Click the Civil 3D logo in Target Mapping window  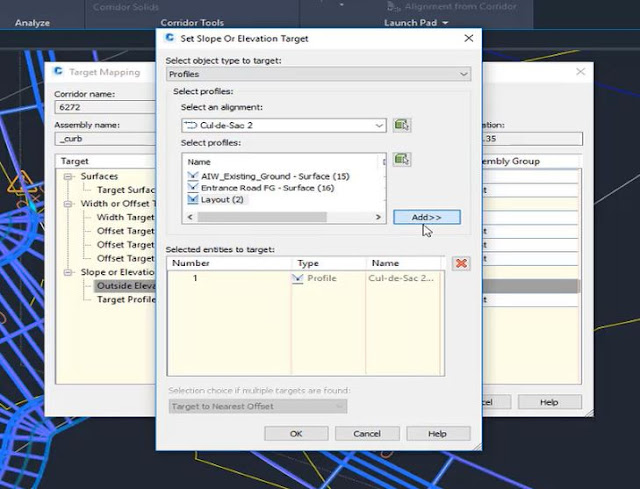(58, 71)
